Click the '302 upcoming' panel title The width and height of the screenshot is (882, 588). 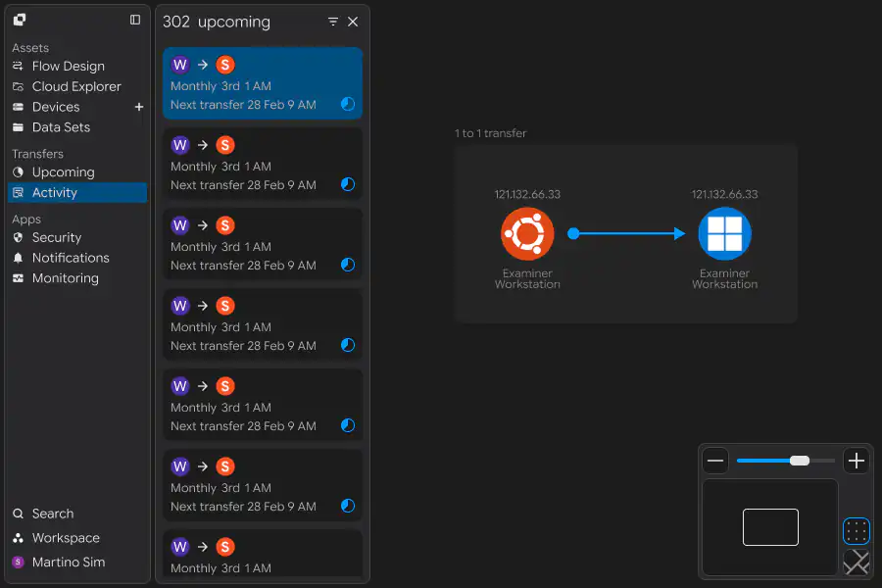click(217, 22)
